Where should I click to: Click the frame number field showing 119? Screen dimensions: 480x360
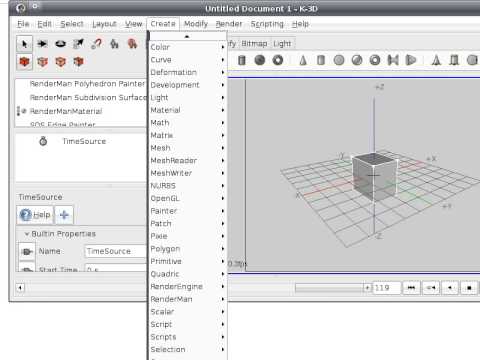(386, 287)
